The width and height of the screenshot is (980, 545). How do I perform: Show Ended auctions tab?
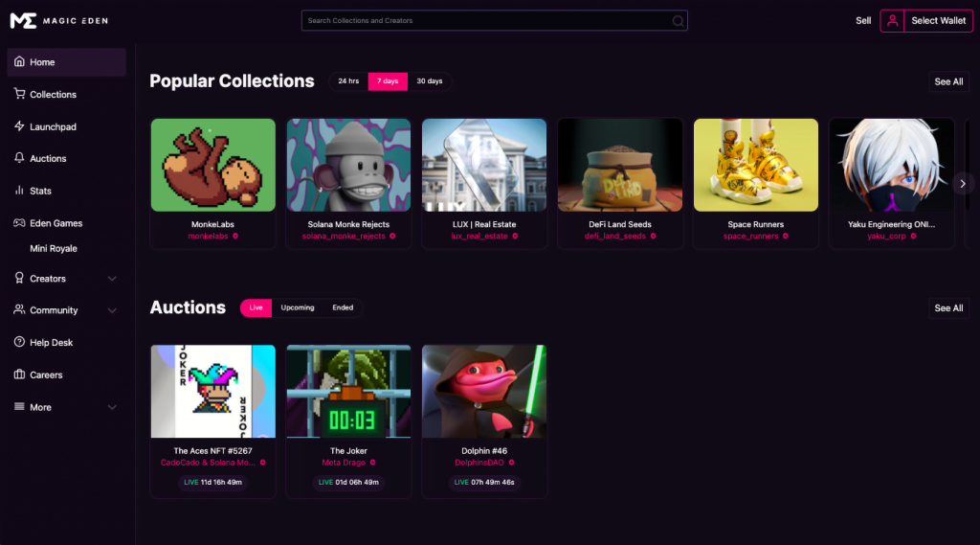(343, 307)
